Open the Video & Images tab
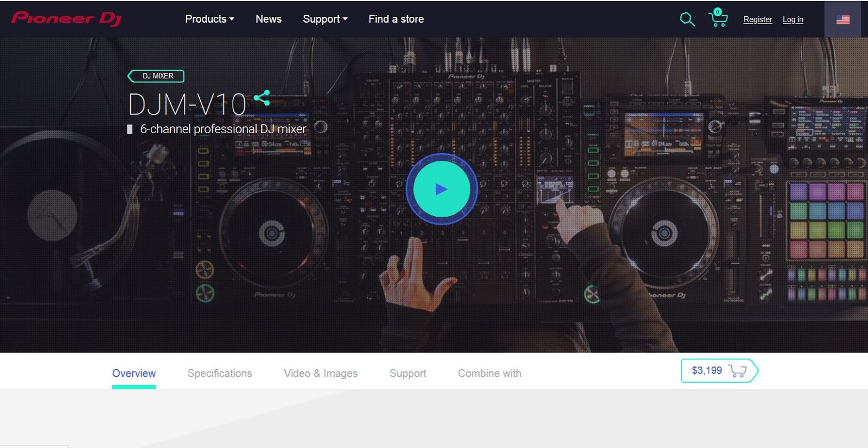The height and width of the screenshot is (448, 868). (321, 373)
